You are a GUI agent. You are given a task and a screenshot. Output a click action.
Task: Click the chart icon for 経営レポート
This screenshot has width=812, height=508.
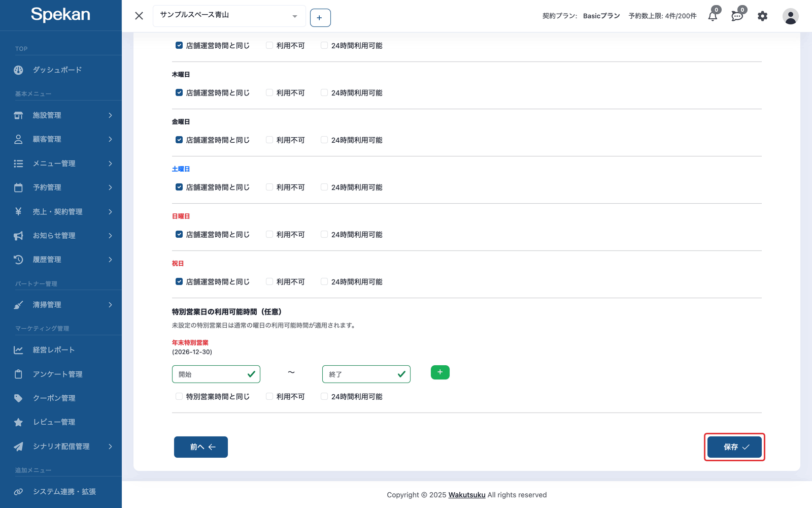18,350
